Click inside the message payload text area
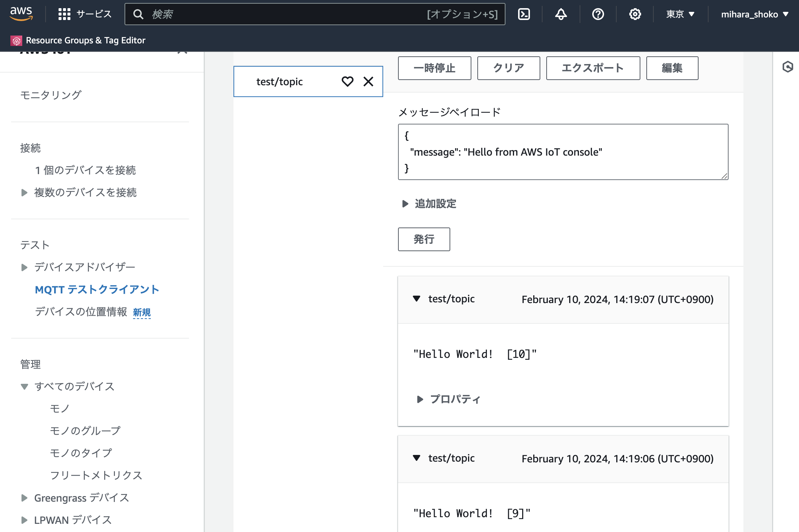Viewport: 799px width, 532px height. coord(563,152)
